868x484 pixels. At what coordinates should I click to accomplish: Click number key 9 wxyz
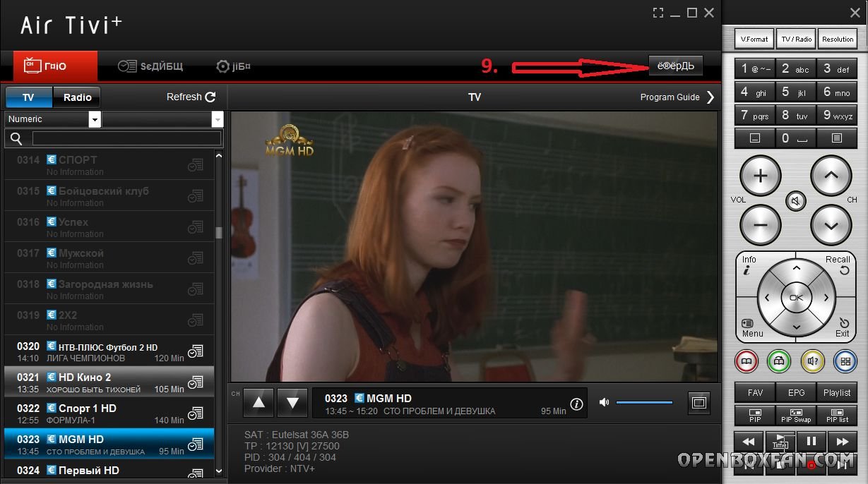(x=838, y=114)
